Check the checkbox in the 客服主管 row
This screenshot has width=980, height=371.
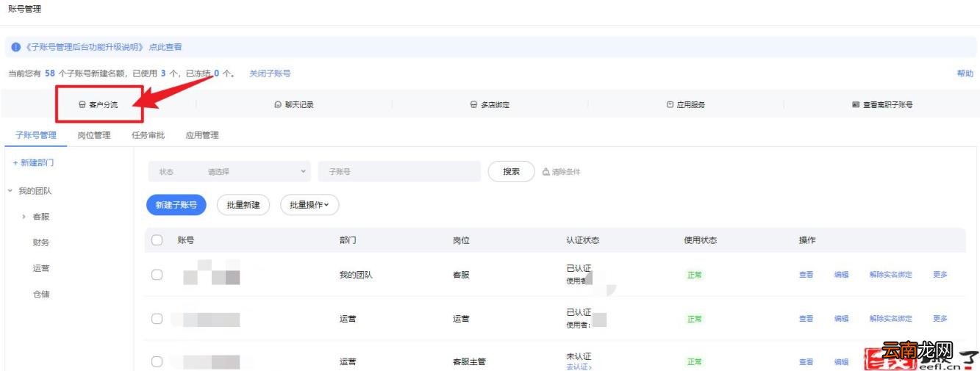tap(157, 361)
